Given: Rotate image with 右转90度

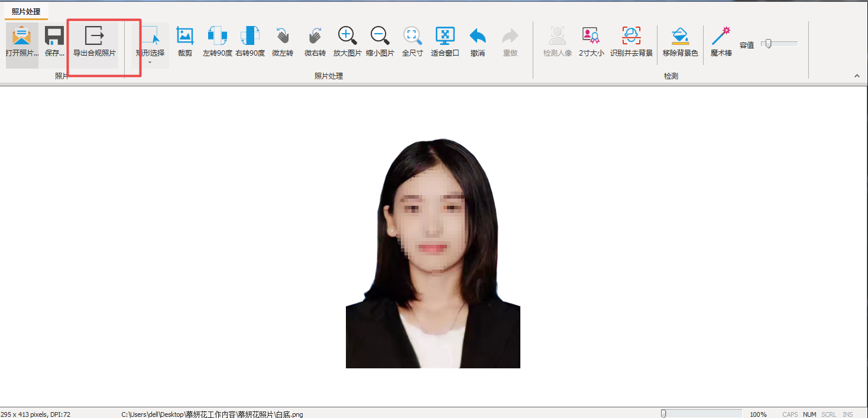Looking at the screenshot, I should point(250,41).
